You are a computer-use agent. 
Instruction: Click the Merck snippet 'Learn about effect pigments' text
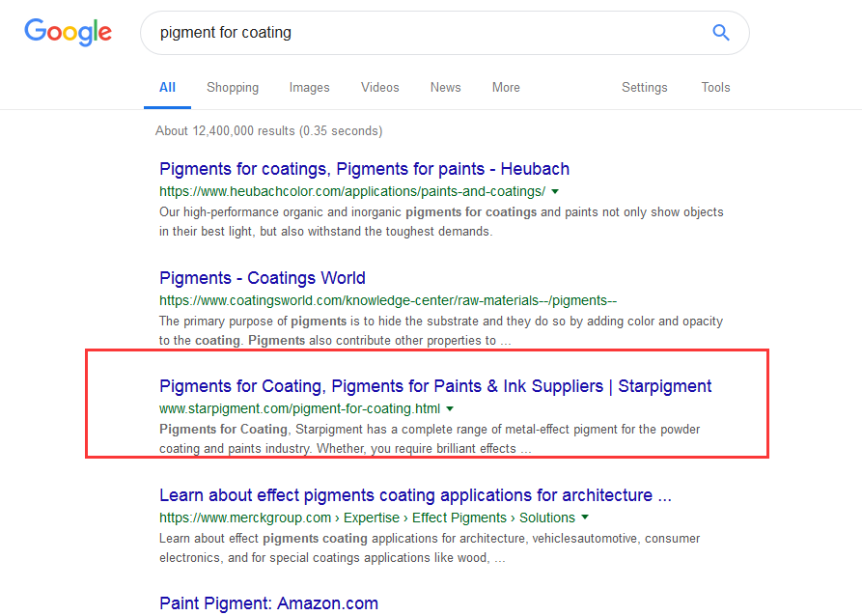click(430, 547)
